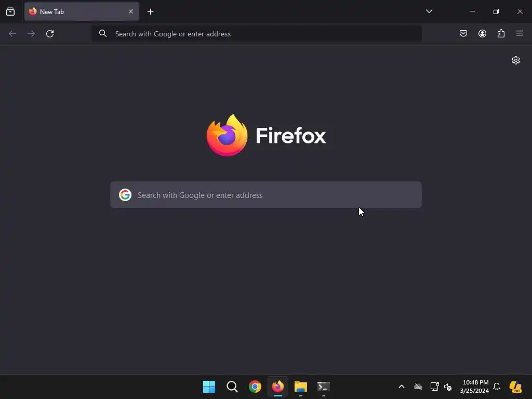Go forward with the forward arrow
This screenshot has width=532, height=399.
tap(31, 34)
